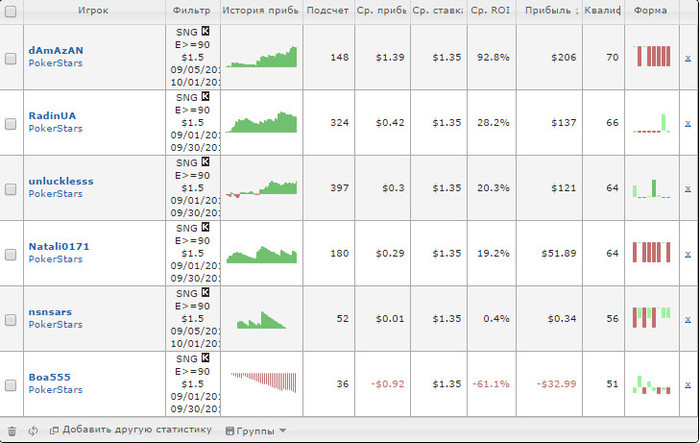Viewport: 700px width, 443px height.
Task: Remove the RadinUA row with x
Action: click(687, 123)
